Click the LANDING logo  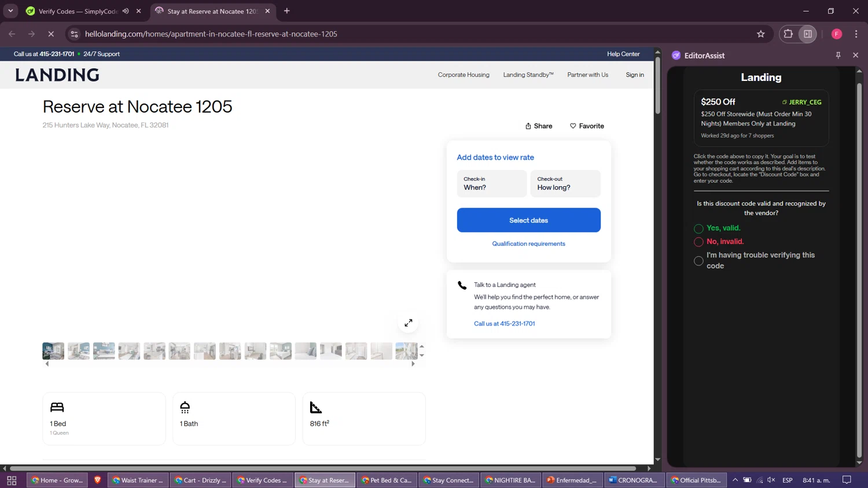(57, 75)
